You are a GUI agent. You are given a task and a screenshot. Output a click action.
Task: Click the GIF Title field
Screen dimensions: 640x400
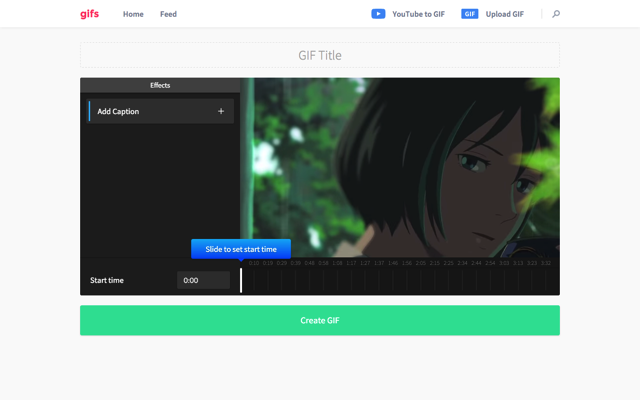[x=320, y=55]
